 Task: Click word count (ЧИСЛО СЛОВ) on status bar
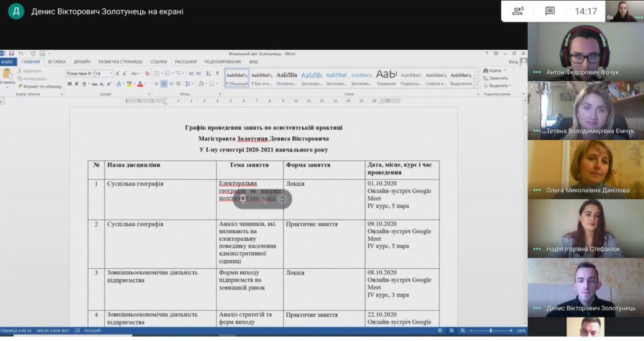pos(53,330)
